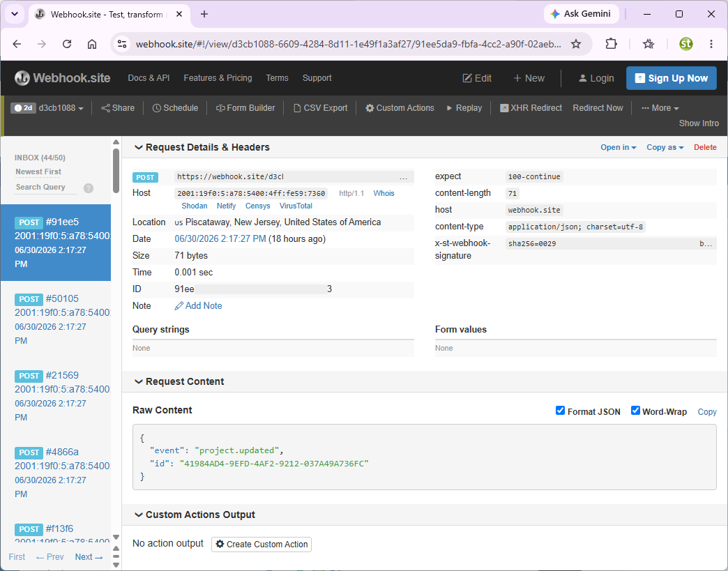Open Custom Actions
This screenshot has width=728, height=571.
click(400, 107)
